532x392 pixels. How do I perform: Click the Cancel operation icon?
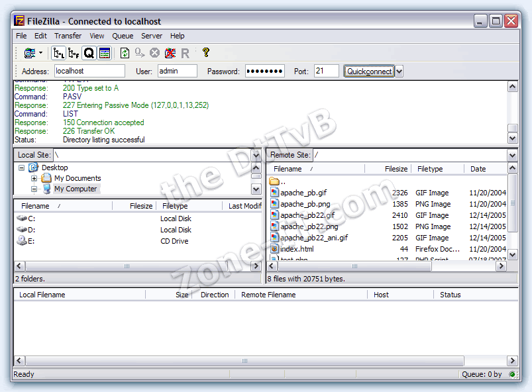[x=155, y=53]
